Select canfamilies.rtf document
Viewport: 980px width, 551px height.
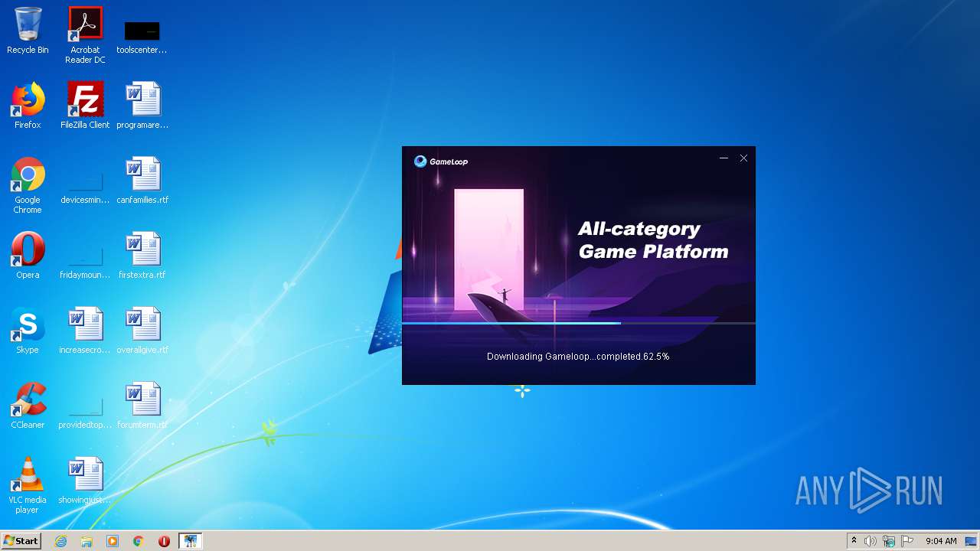[x=142, y=181]
